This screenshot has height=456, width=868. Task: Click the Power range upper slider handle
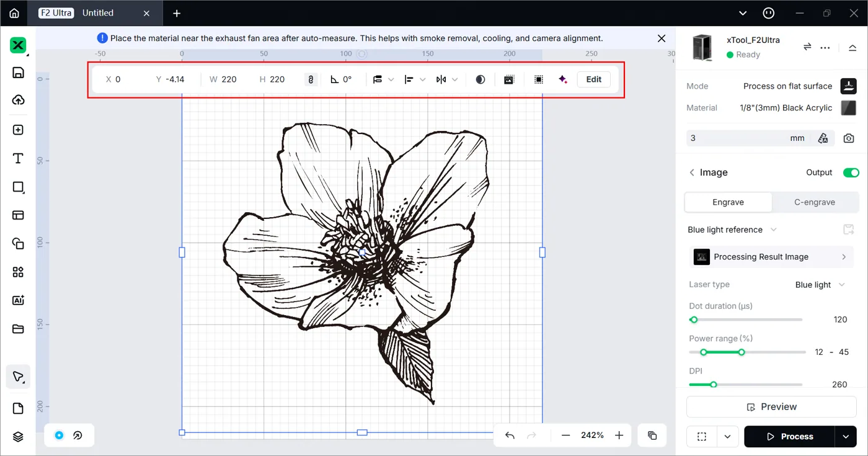coord(742,352)
